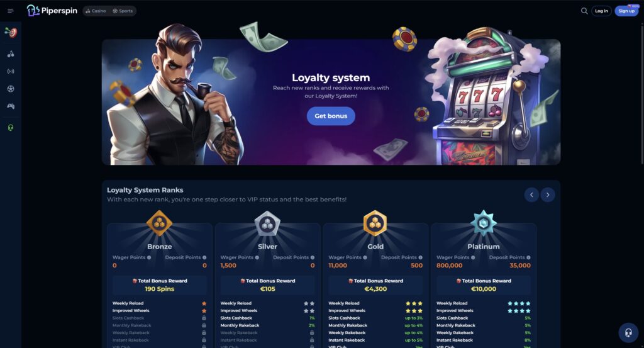Click the Piperspin logo
Screen dimensions: 644x348
[52, 11]
